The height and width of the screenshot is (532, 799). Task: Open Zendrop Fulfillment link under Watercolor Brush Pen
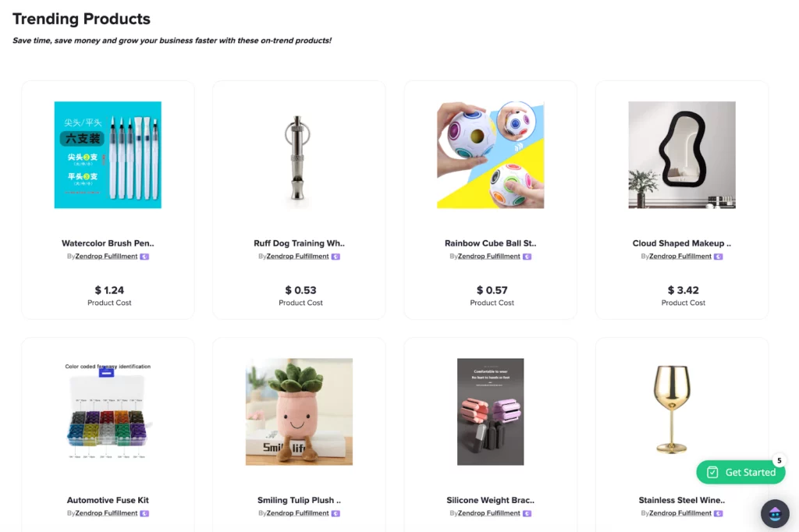click(106, 257)
